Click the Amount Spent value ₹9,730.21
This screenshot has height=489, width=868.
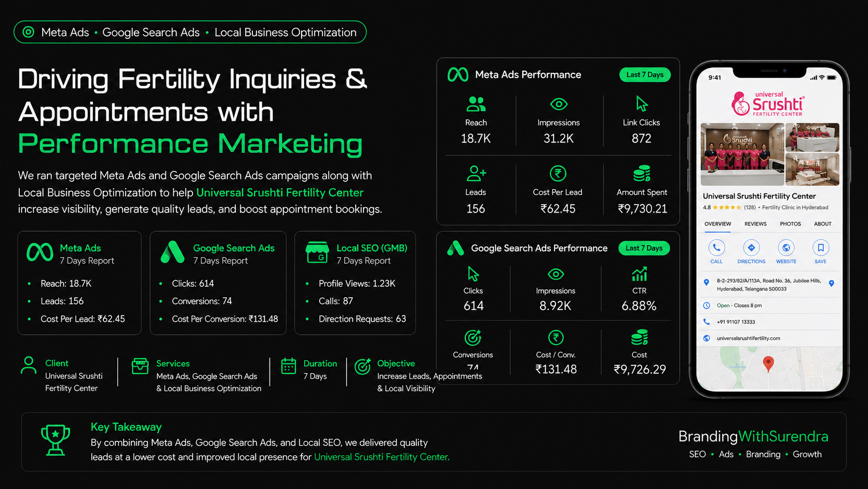[x=642, y=209]
